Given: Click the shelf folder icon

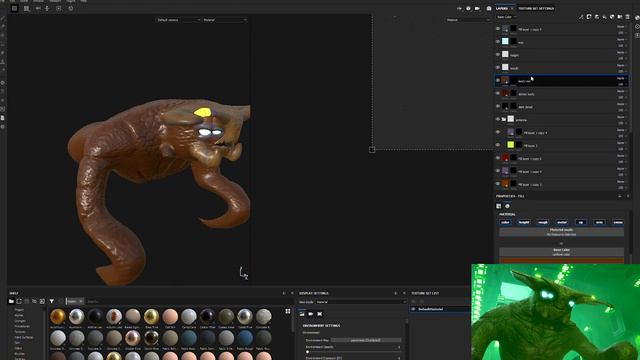Looking at the screenshot, I should [x=11, y=301].
